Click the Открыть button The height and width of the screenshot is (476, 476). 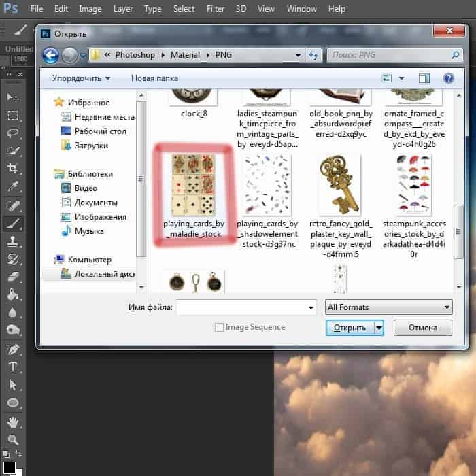[350, 327]
